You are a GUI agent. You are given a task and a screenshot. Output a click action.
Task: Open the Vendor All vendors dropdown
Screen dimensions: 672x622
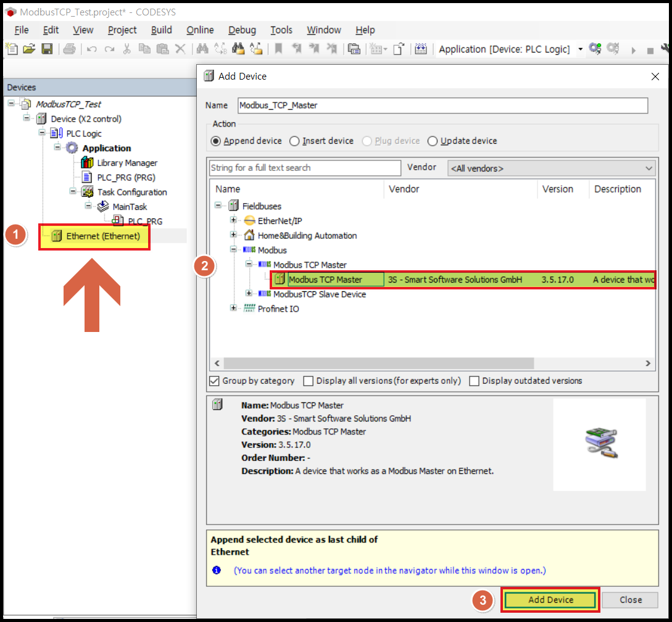point(551,168)
